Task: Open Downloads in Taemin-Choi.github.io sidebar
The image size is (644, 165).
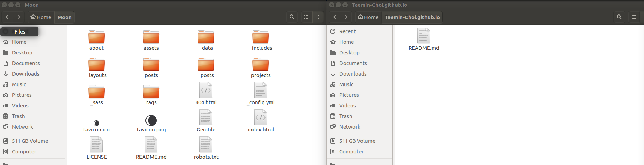Action: 360,74
